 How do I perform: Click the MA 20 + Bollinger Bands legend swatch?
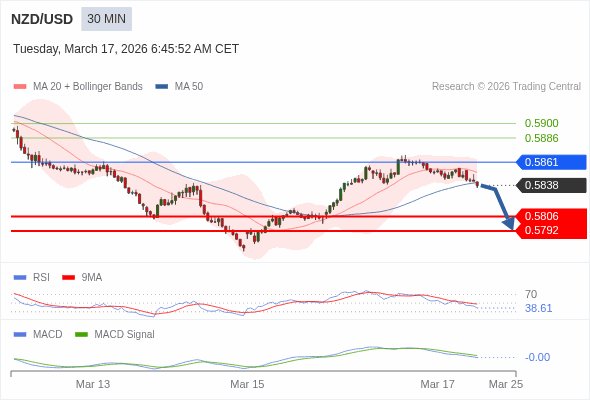click(x=20, y=87)
